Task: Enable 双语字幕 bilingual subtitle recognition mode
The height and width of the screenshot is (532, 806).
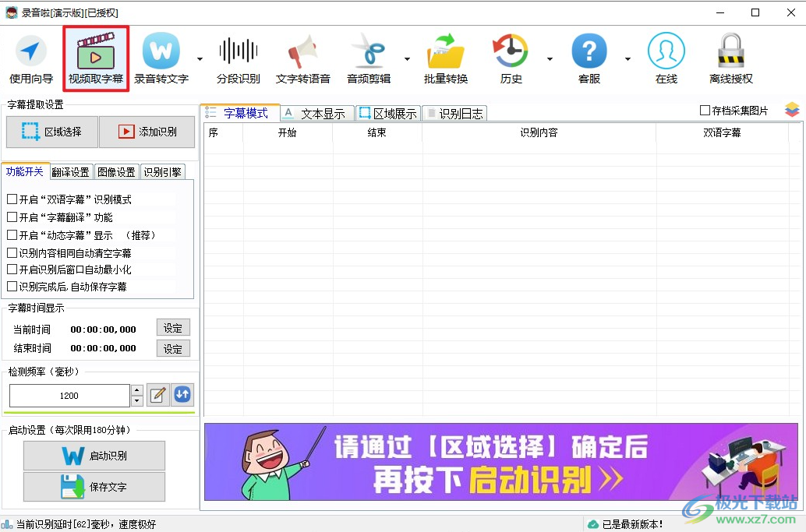Action: click(x=13, y=199)
